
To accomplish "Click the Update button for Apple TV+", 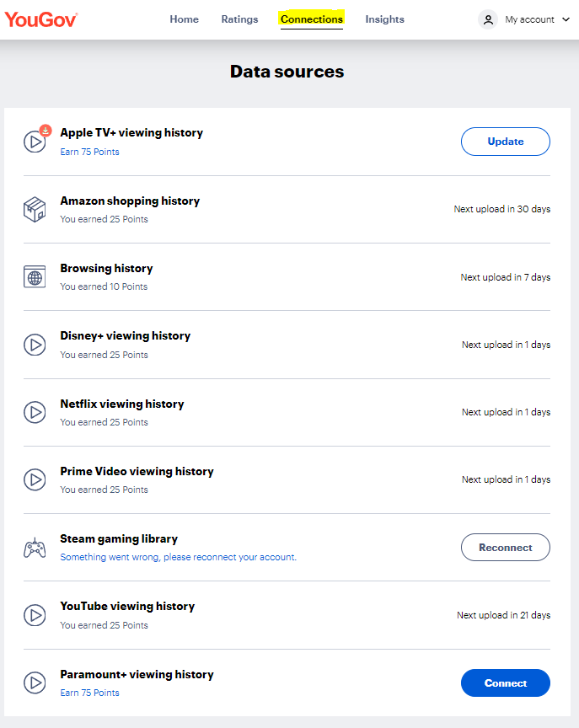I will (x=505, y=142).
